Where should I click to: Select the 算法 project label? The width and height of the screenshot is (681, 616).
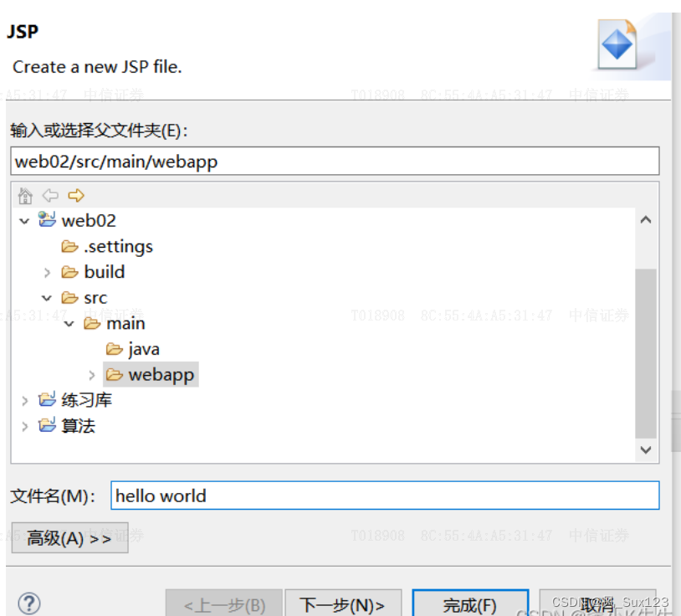(x=78, y=426)
